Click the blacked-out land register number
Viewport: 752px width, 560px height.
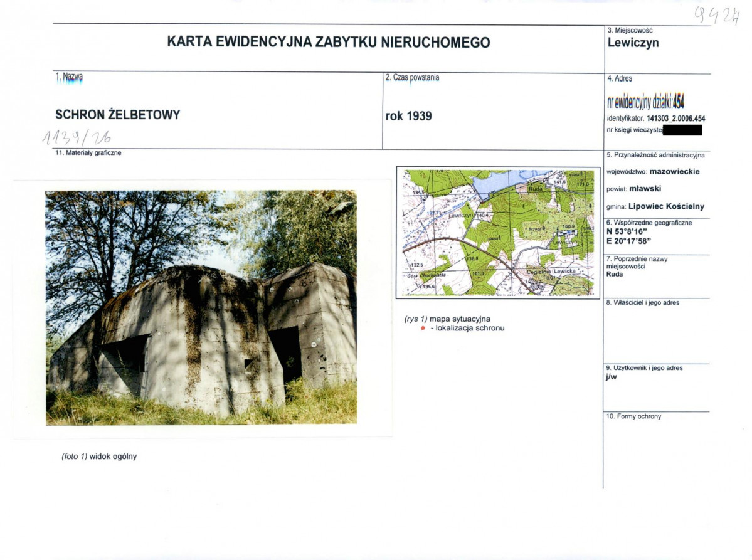pyautogui.click(x=682, y=130)
